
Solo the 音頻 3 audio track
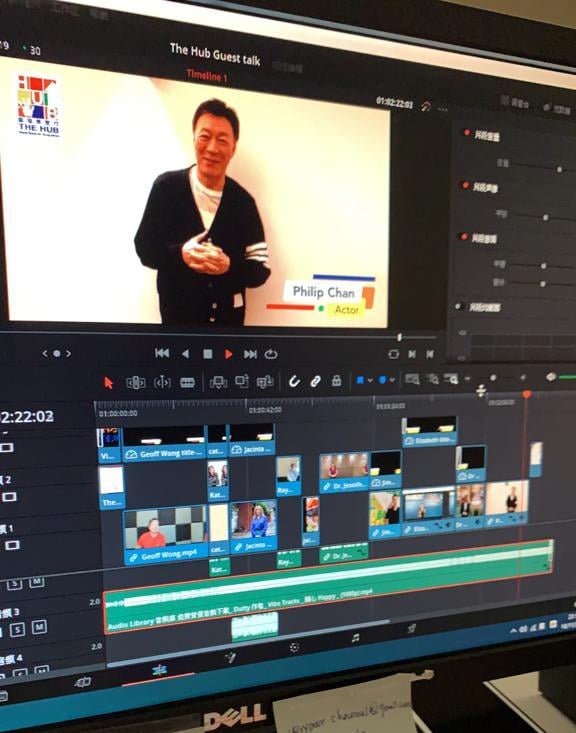tap(17, 630)
